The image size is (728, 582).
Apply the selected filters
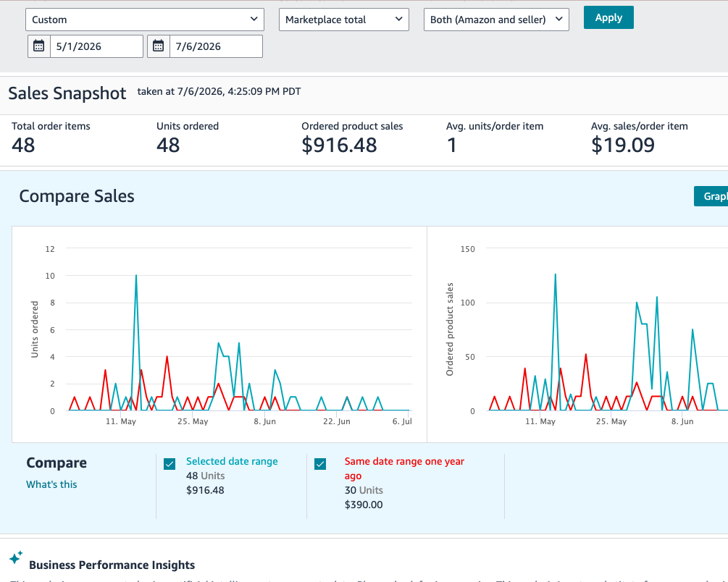pos(608,17)
